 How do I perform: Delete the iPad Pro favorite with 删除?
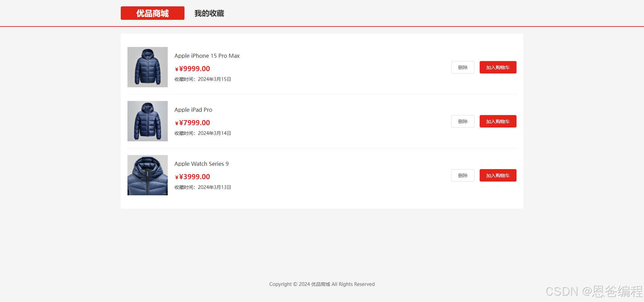click(x=463, y=121)
